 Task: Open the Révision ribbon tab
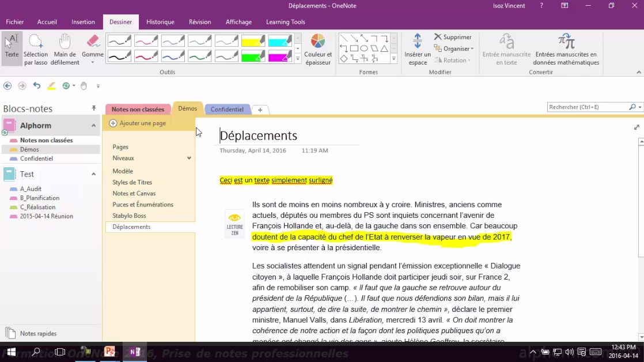pos(200,21)
